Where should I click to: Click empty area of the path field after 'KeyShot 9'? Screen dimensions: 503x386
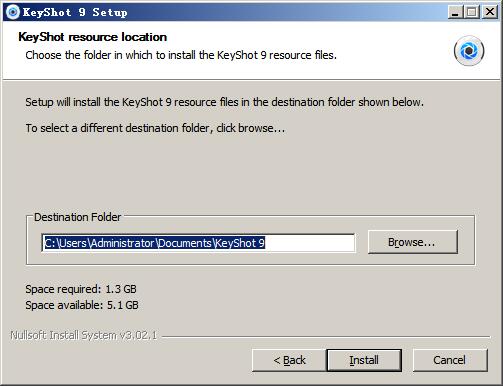(310, 243)
